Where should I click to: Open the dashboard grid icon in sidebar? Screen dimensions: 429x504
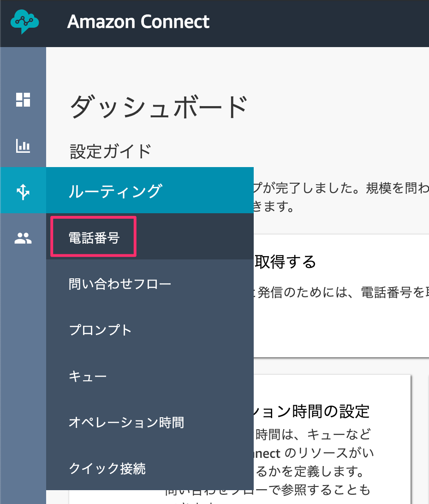23,100
